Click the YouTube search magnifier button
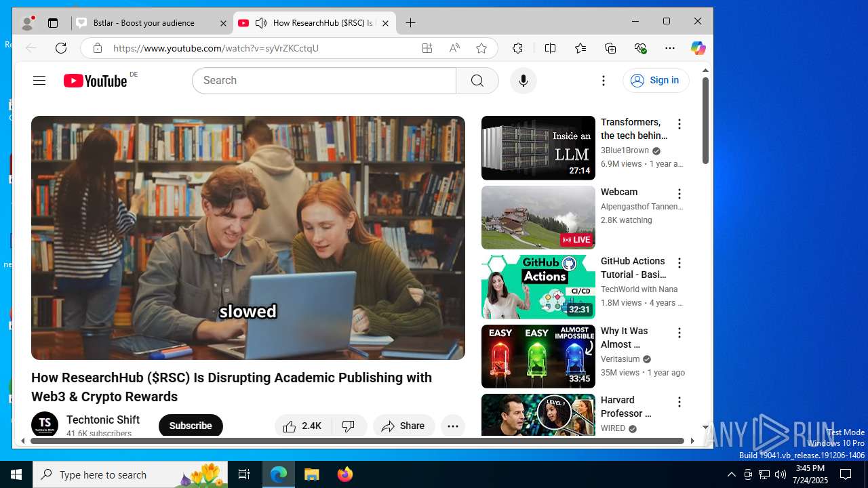 477,81
